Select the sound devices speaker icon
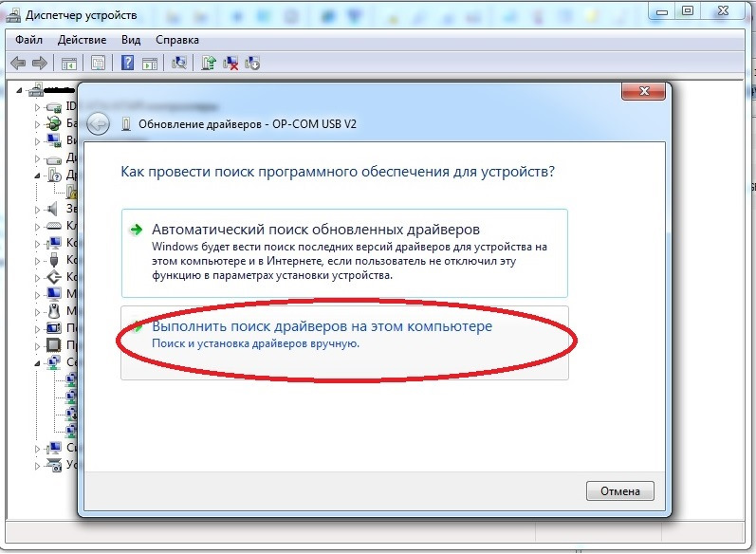 coord(52,209)
